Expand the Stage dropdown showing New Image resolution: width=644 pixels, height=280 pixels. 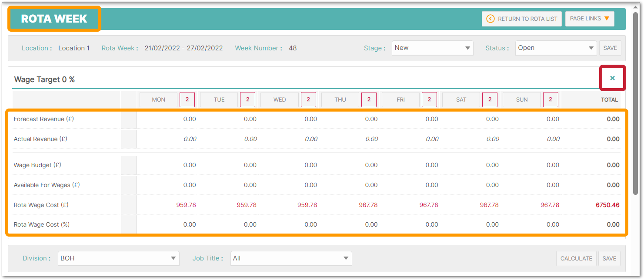[432, 48]
